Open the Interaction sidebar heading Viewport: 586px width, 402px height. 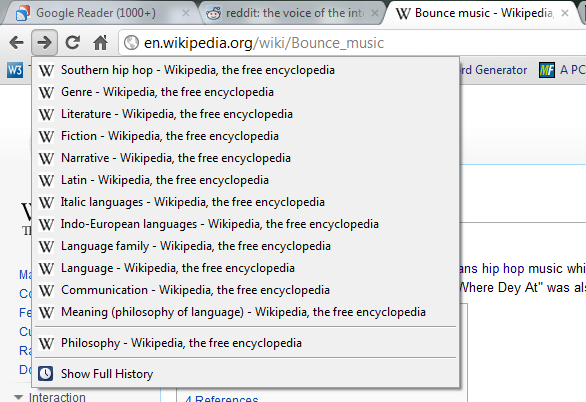57,397
